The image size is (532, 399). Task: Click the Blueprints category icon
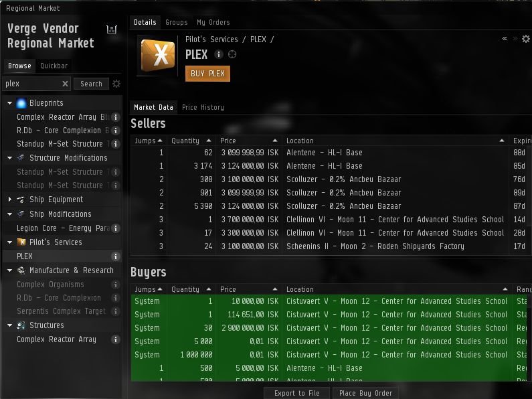21,103
